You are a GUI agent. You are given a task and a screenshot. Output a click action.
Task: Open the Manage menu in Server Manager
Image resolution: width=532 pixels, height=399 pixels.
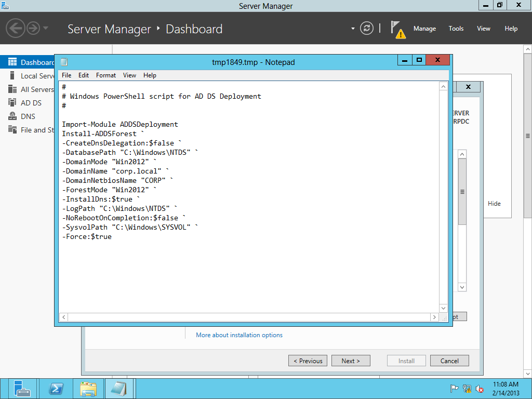(x=424, y=29)
